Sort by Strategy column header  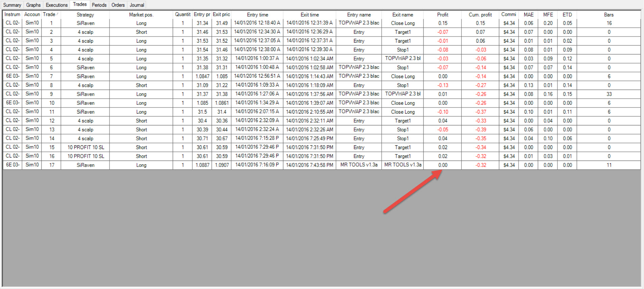point(85,15)
